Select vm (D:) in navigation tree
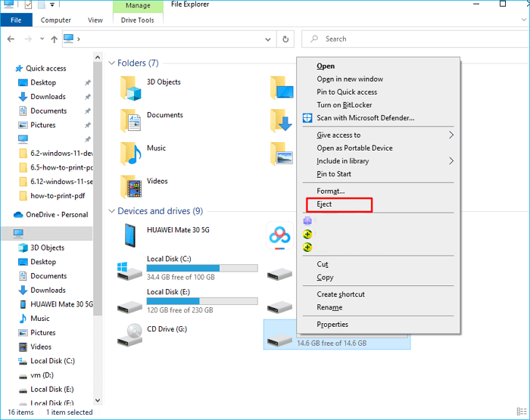This screenshot has height=420, width=530. (x=42, y=375)
